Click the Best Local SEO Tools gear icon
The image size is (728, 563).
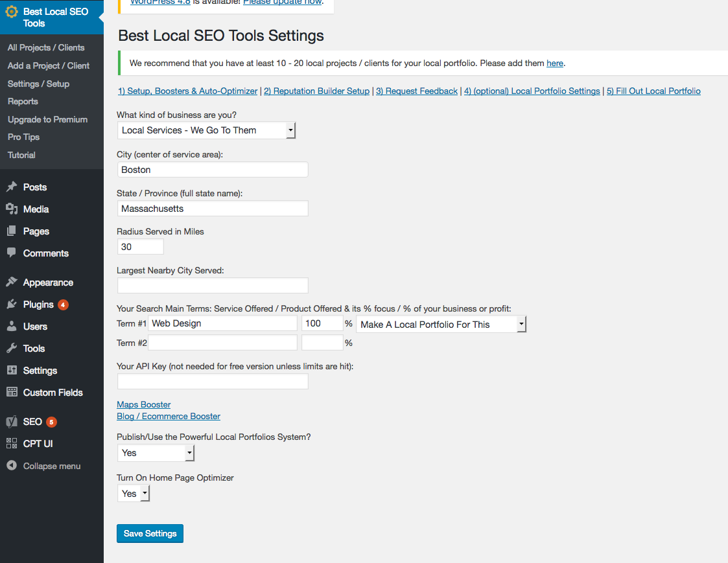[12, 12]
